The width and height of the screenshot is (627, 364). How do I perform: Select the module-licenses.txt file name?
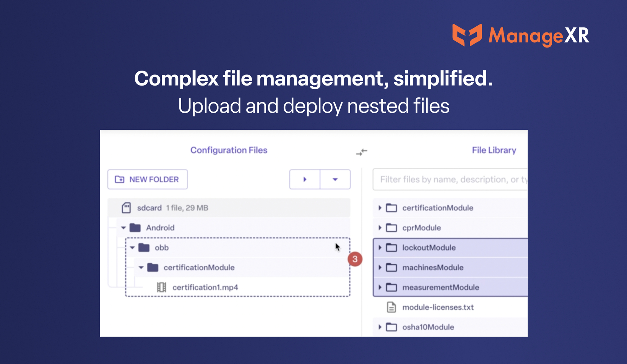point(438,307)
